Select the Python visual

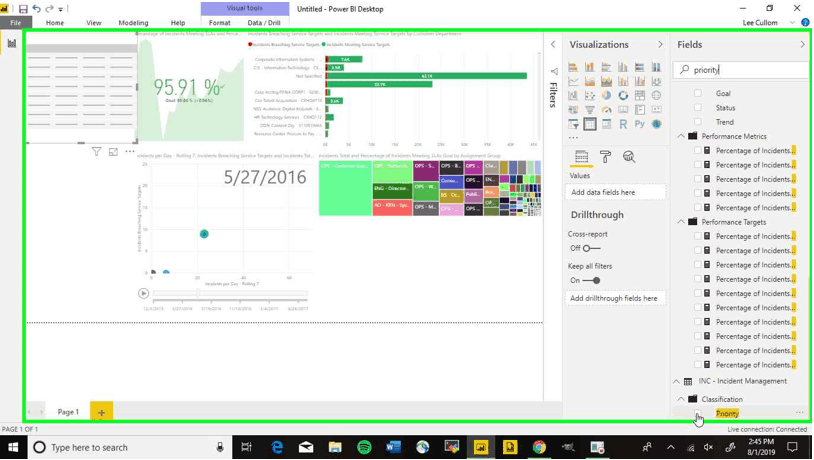(640, 124)
